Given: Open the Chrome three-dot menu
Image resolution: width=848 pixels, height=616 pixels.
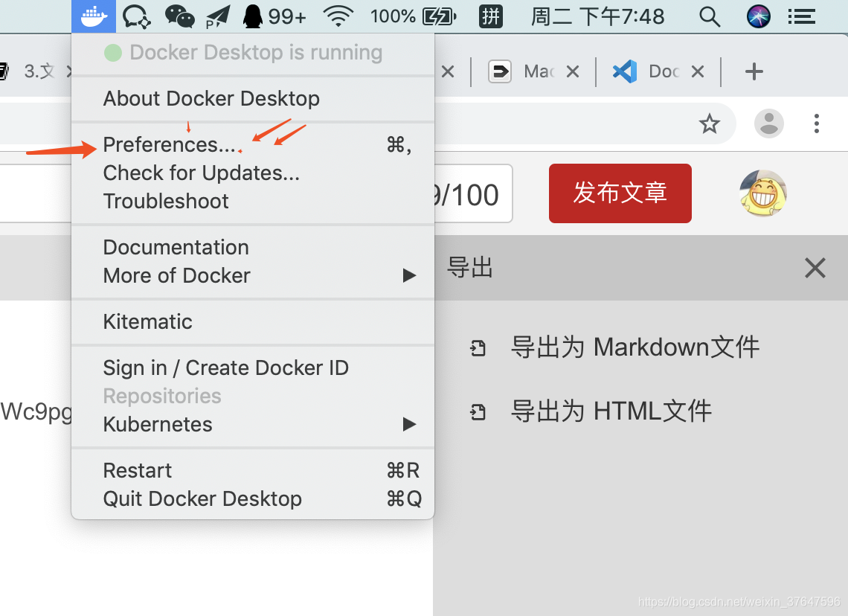Looking at the screenshot, I should click(x=817, y=123).
